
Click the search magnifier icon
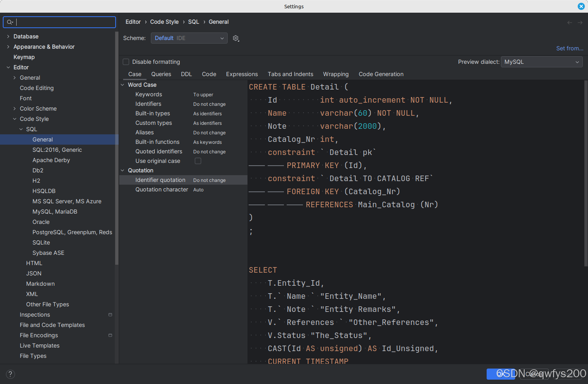(x=10, y=22)
